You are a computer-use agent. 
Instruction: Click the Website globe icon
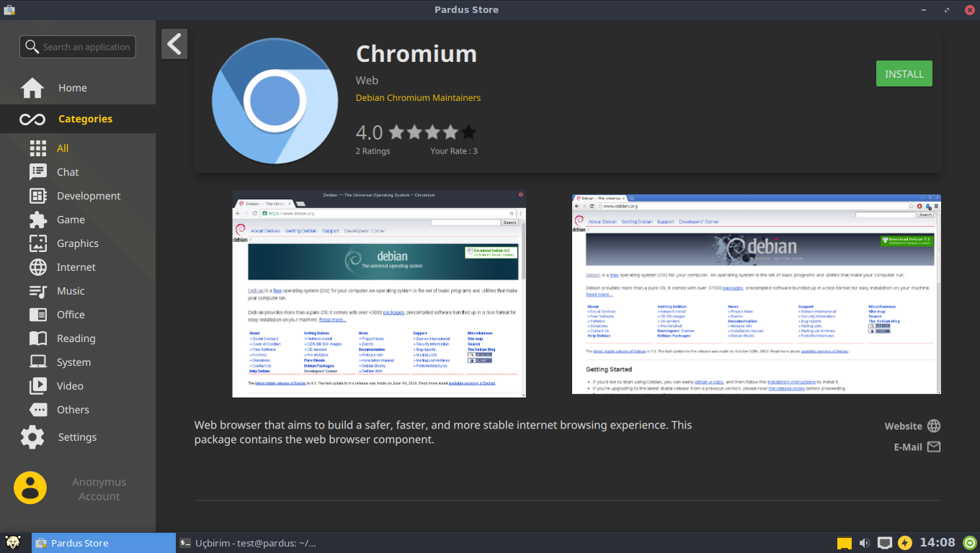934,426
